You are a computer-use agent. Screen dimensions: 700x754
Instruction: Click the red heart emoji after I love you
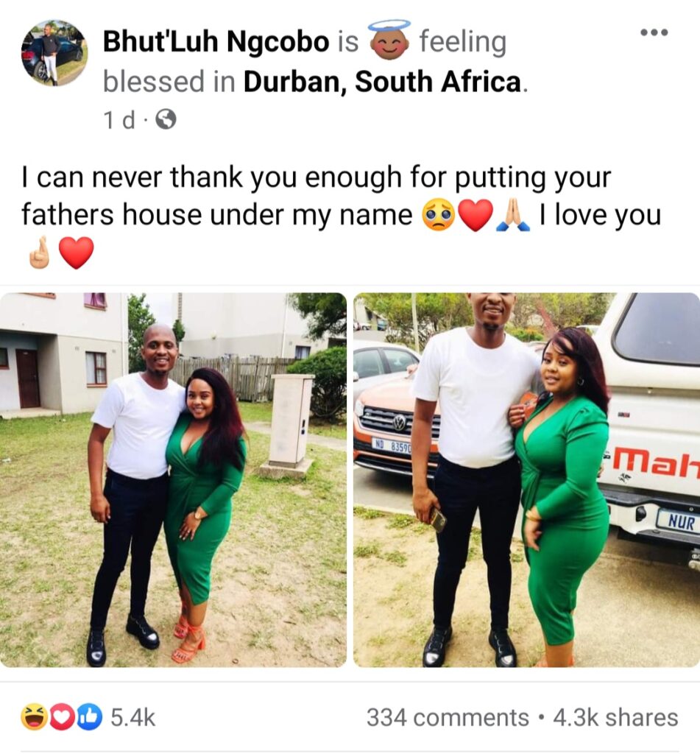[x=76, y=253]
